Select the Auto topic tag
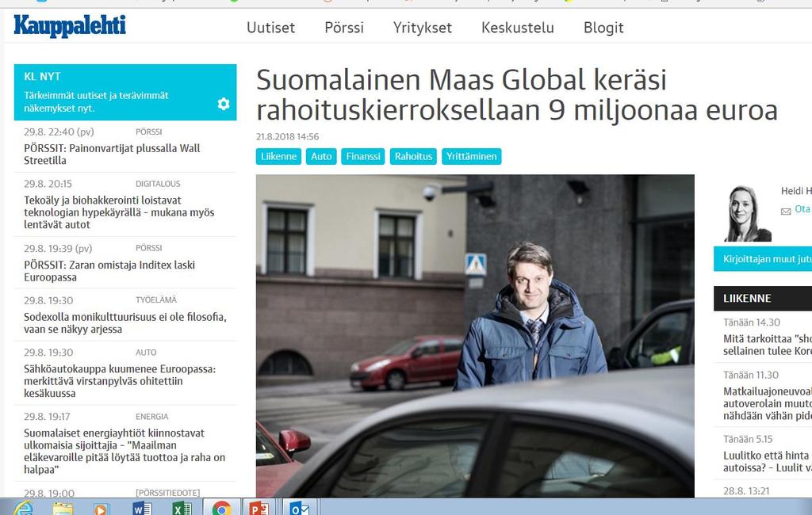 [321, 156]
